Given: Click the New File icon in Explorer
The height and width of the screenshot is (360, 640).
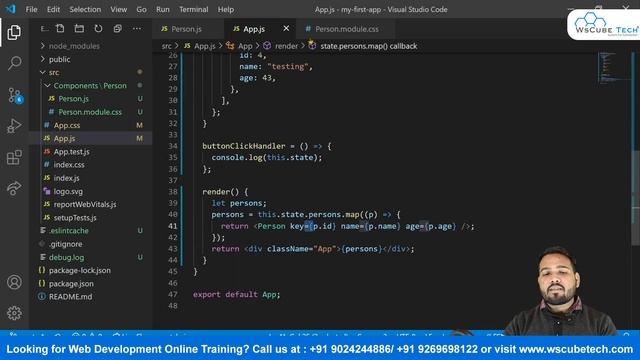Looking at the screenshot, I should pyautogui.click(x=60, y=29).
